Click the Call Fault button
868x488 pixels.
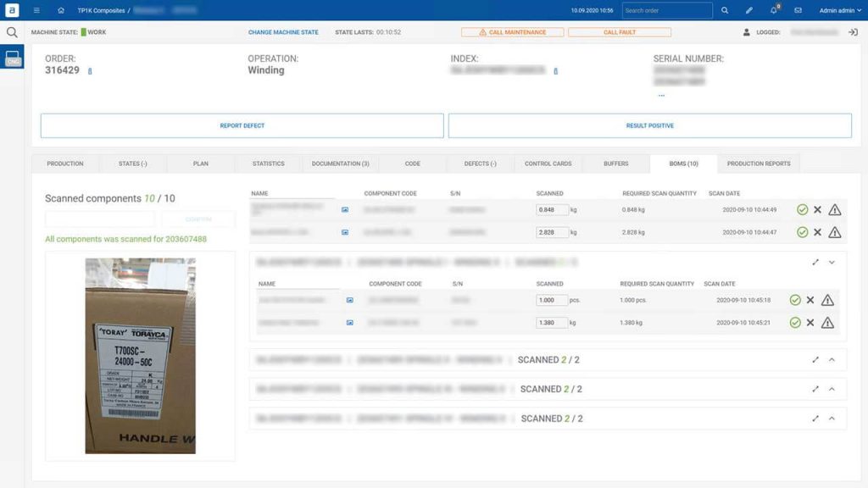[x=620, y=32]
